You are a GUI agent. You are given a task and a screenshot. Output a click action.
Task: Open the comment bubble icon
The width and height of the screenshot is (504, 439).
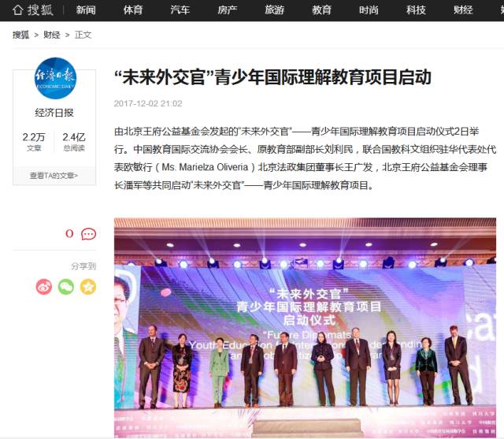(88, 234)
